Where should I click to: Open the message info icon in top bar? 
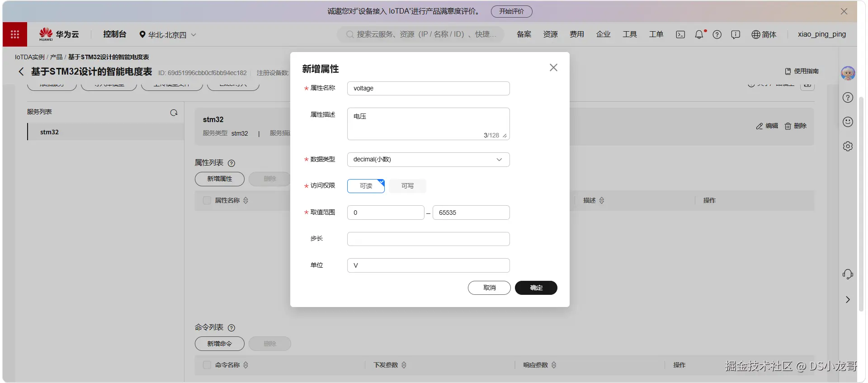(736, 34)
